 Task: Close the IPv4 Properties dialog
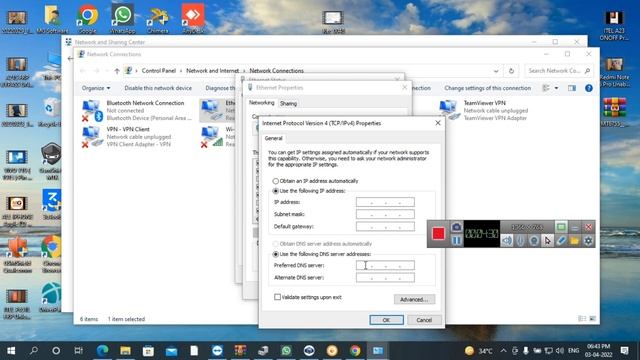pyautogui.click(x=438, y=123)
